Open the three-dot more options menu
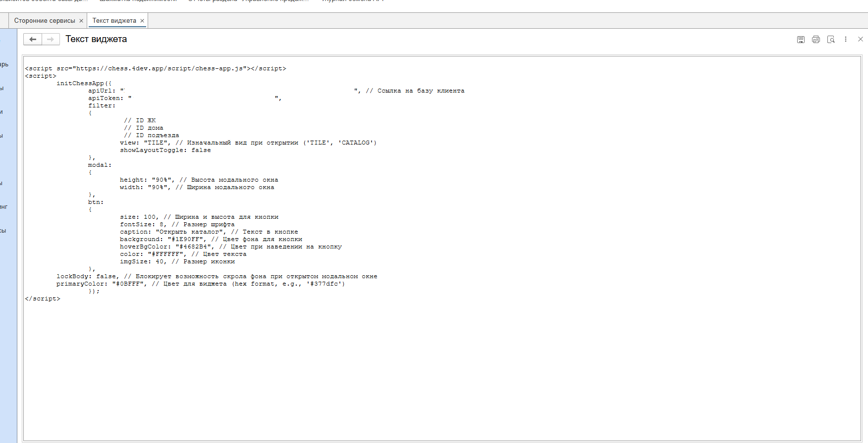 (x=846, y=39)
